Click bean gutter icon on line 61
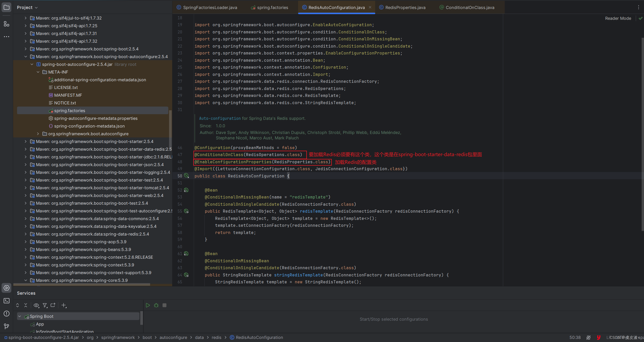Image resolution: width=644 pixels, height=342 pixels. pyautogui.click(x=186, y=254)
